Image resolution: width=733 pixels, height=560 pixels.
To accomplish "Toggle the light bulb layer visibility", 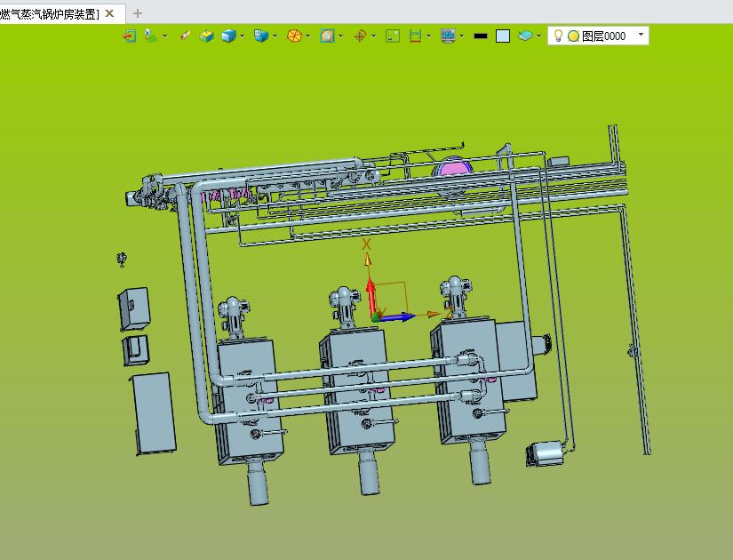I will click(558, 36).
